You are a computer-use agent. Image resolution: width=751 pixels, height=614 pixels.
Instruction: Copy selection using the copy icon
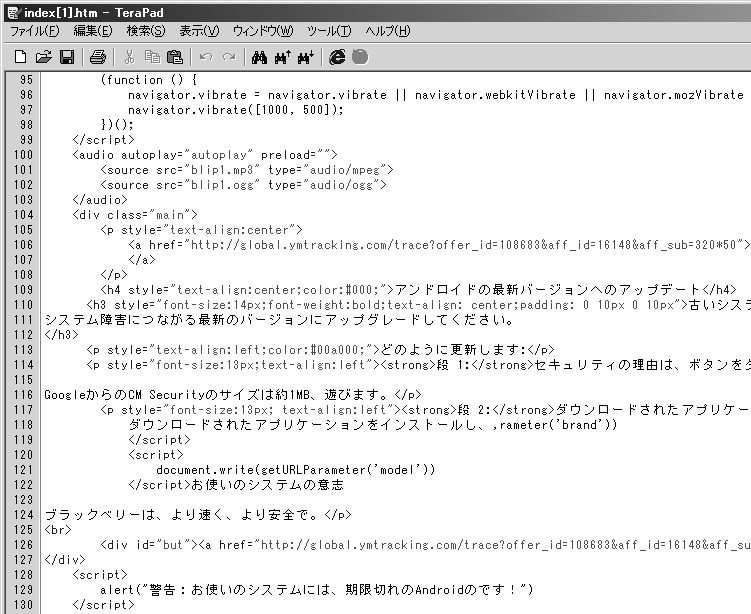pos(152,57)
